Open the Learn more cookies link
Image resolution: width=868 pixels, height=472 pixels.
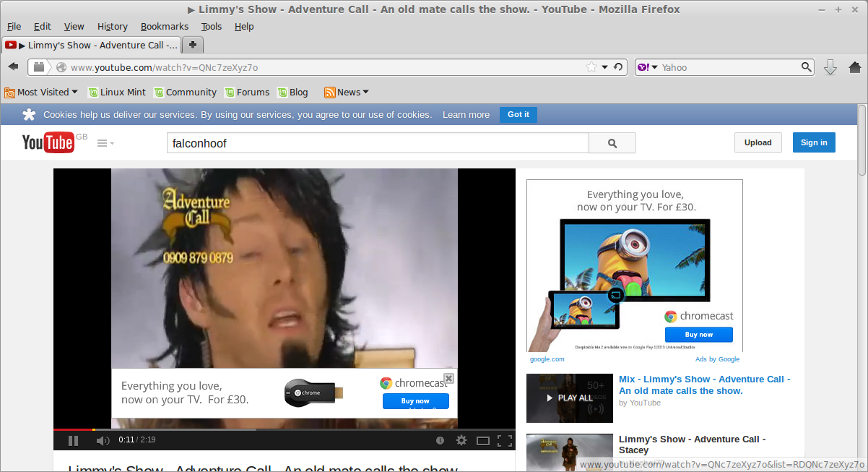click(466, 114)
